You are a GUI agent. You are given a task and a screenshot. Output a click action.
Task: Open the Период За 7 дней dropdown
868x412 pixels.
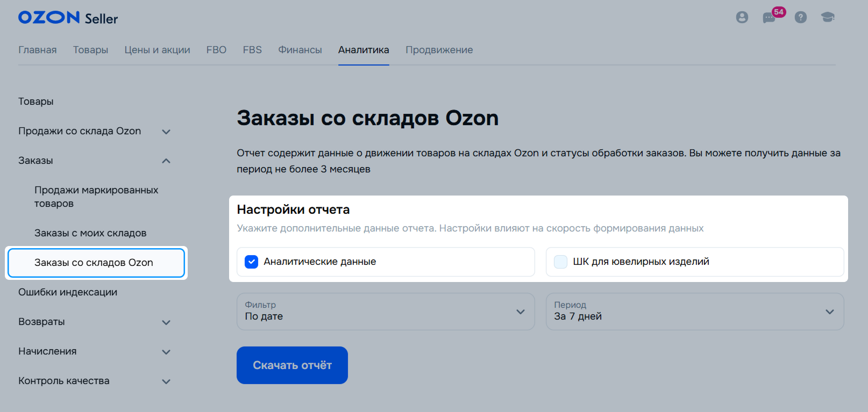coord(695,312)
